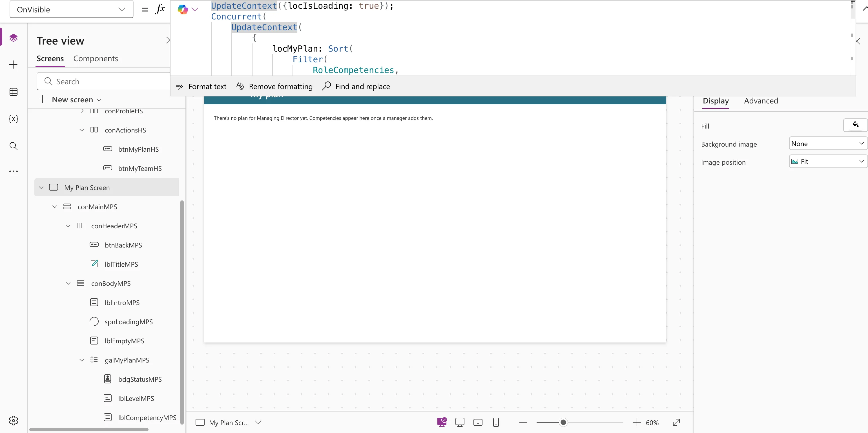This screenshot has height=433, width=868.
Task: Click Remove formatting button
Action: (274, 87)
